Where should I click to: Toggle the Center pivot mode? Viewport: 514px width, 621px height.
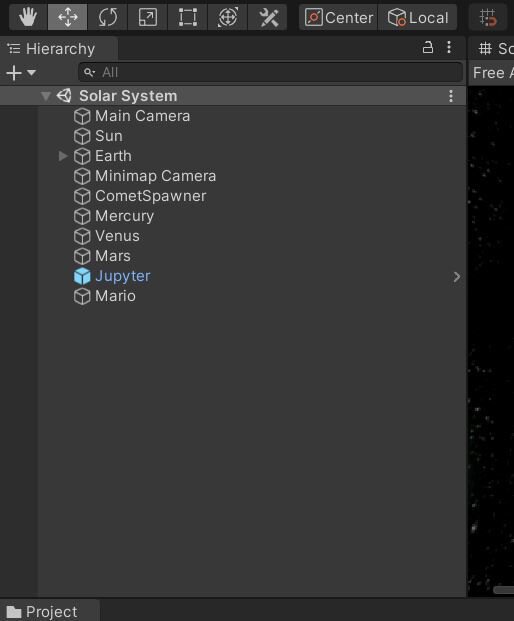tap(339, 17)
